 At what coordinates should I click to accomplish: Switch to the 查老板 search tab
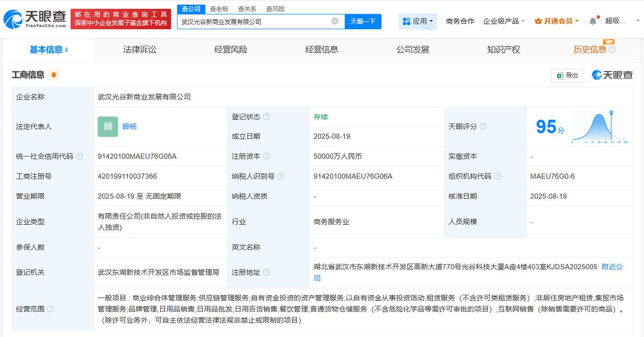(x=219, y=9)
